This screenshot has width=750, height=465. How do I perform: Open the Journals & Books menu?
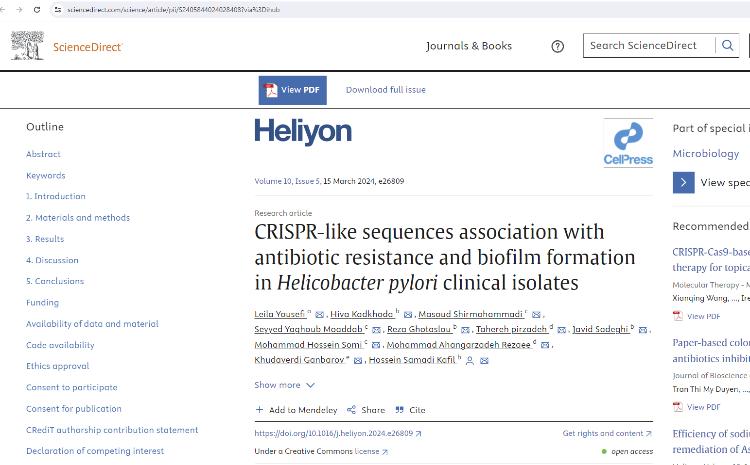pyautogui.click(x=469, y=46)
